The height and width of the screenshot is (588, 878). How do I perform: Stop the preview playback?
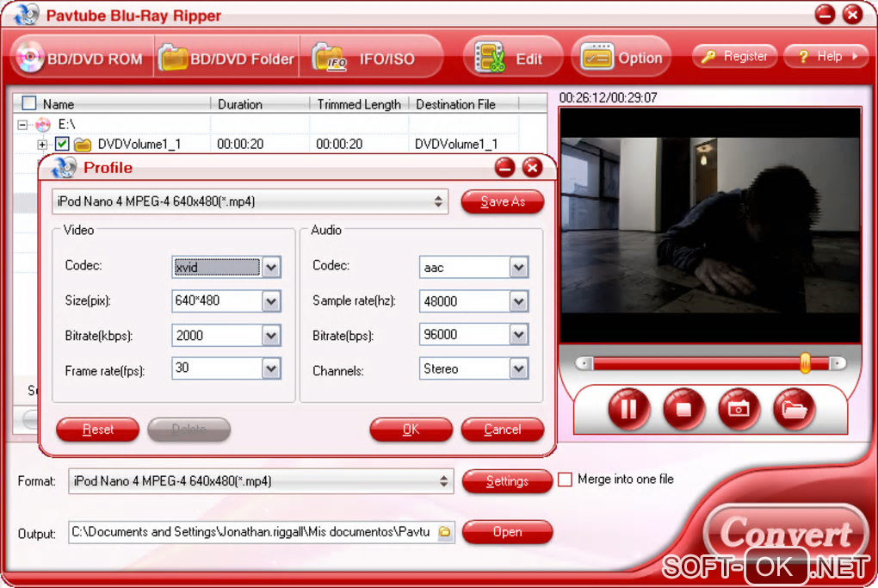(x=683, y=409)
